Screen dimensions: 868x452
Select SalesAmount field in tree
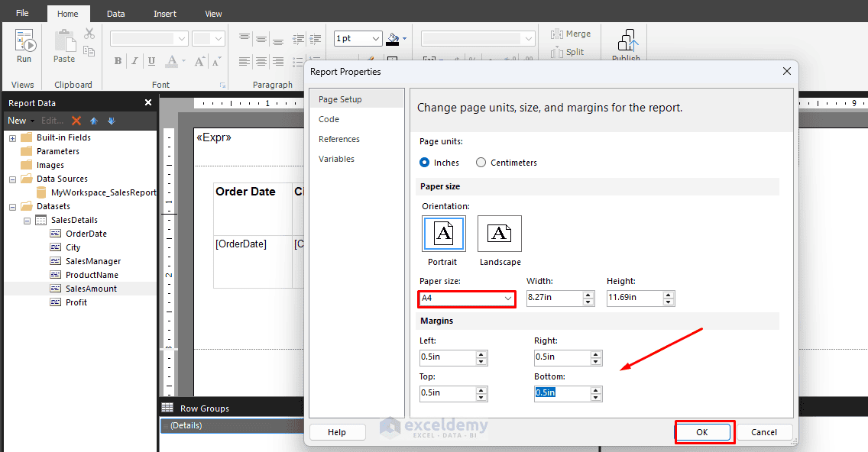coord(91,289)
